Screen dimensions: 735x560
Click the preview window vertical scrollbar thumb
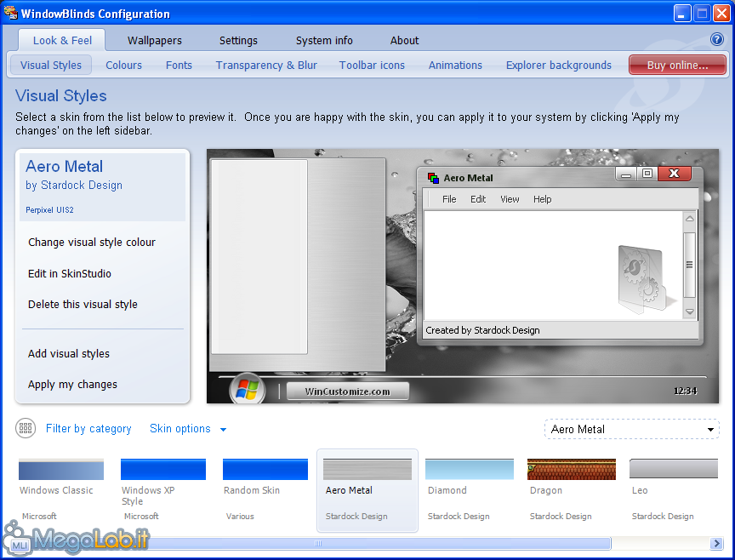(689, 265)
